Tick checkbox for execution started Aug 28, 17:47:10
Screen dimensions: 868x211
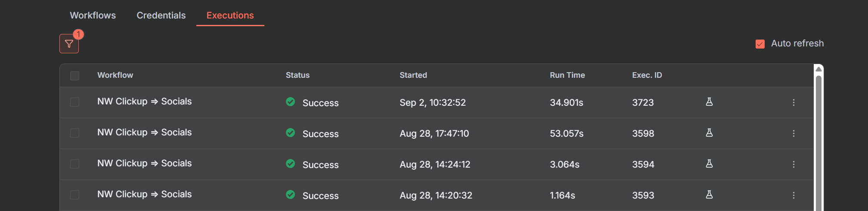pyautogui.click(x=75, y=133)
